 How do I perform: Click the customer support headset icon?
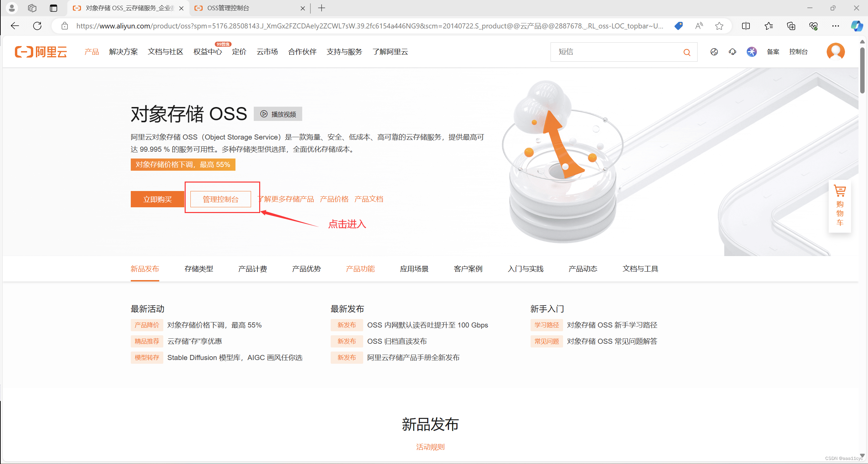732,52
